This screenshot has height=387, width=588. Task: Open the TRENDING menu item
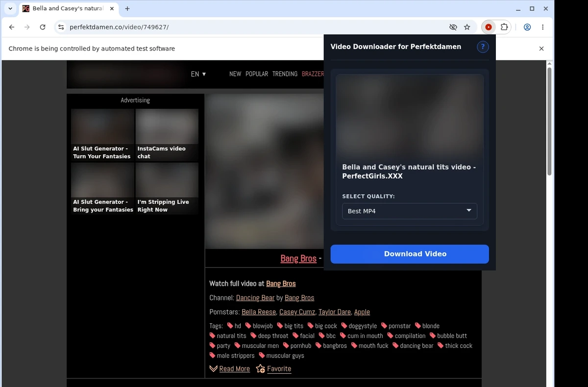click(x=285, y=74)
